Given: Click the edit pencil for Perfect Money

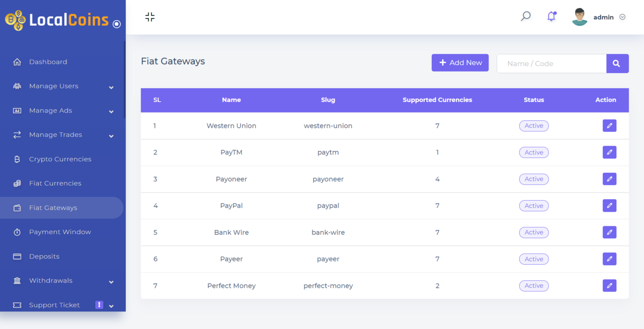Looking at the screenshot, I should coord(609,286).
